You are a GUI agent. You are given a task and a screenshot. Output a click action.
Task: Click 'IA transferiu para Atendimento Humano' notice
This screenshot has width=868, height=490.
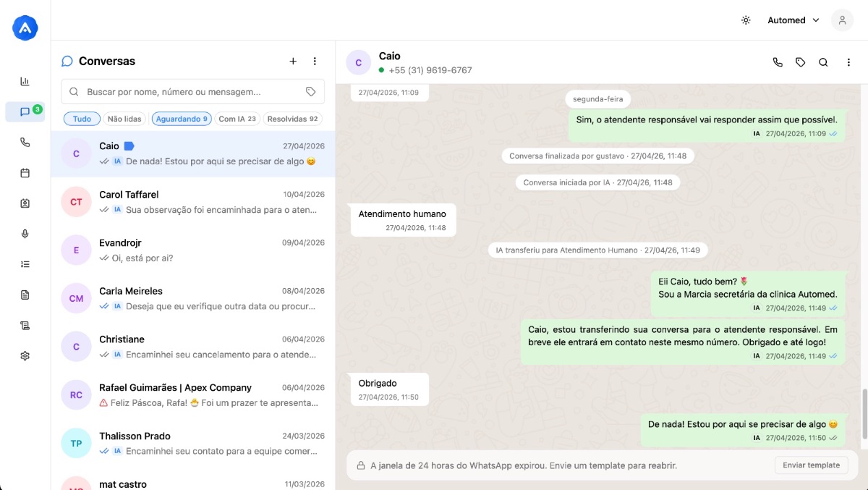597,250
